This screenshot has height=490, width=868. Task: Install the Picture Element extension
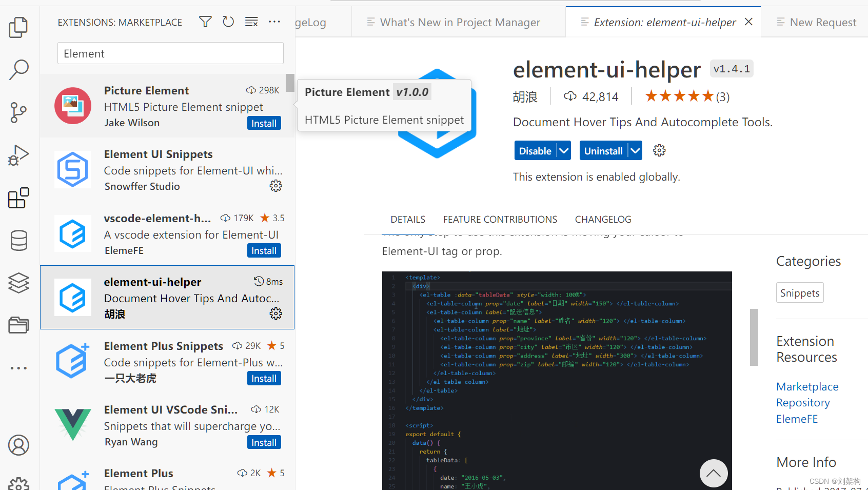point(264,123)
